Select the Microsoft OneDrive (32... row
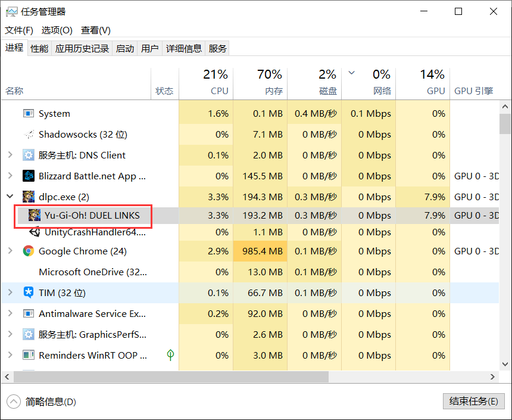 (x=250, y=272)
